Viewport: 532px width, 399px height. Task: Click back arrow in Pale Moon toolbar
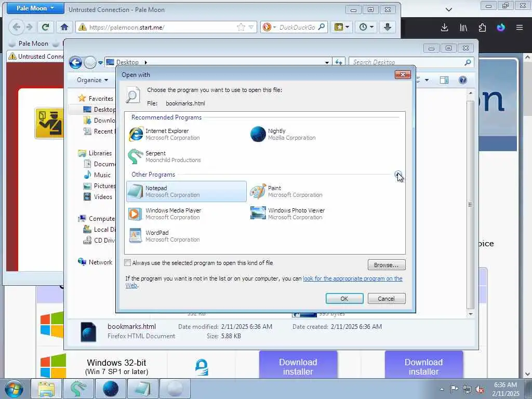pos(16,27)
